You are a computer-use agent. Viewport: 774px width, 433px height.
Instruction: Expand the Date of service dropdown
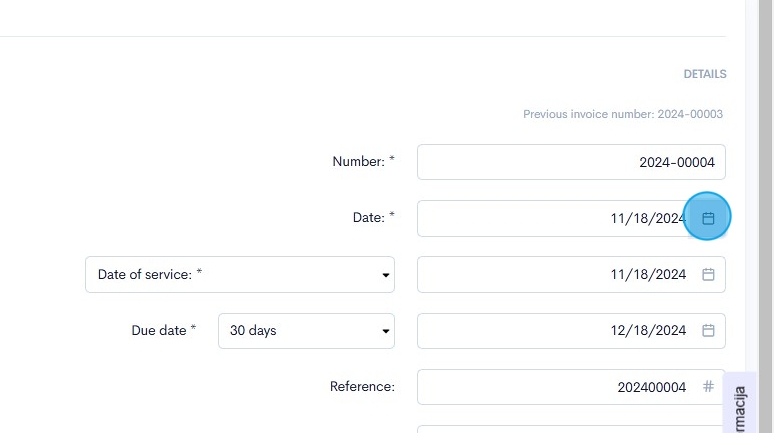click(x=240, y=274)
